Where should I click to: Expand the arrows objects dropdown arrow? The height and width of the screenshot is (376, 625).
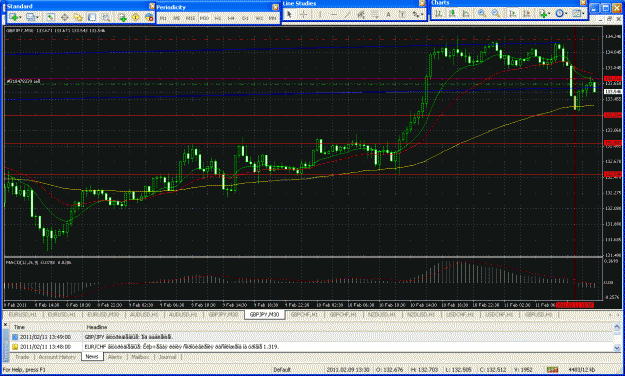click(x=422, y=14)
